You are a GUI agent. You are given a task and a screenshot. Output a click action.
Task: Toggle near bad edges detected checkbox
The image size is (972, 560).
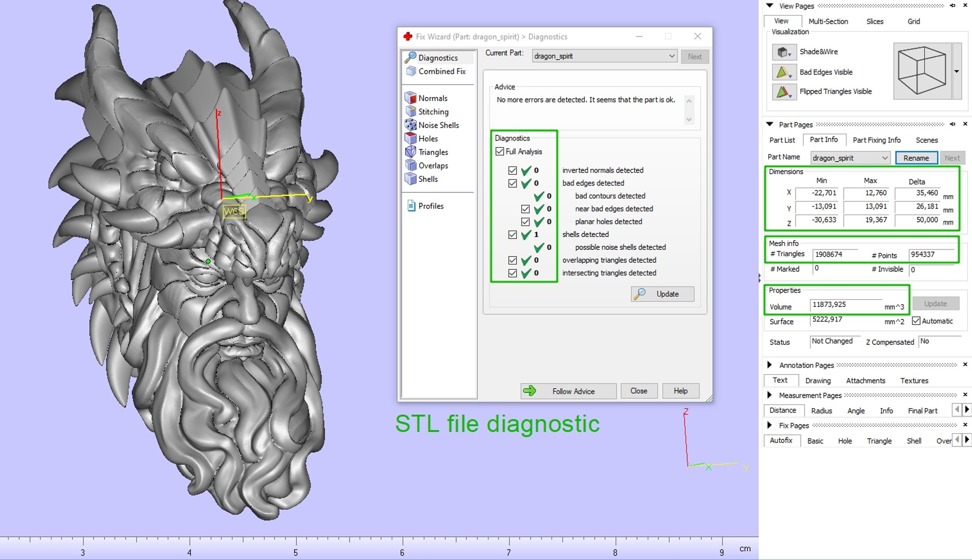tap(525, 208)
